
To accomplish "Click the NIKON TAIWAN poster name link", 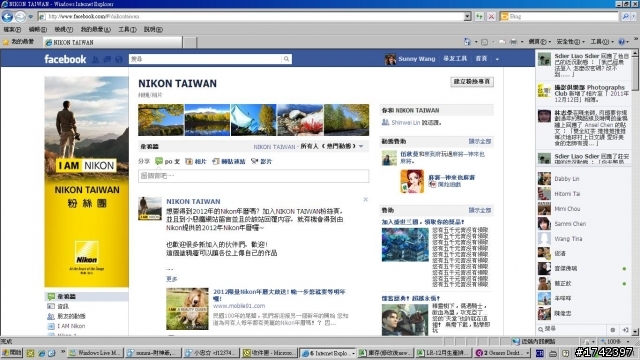I will click(193, 201).
